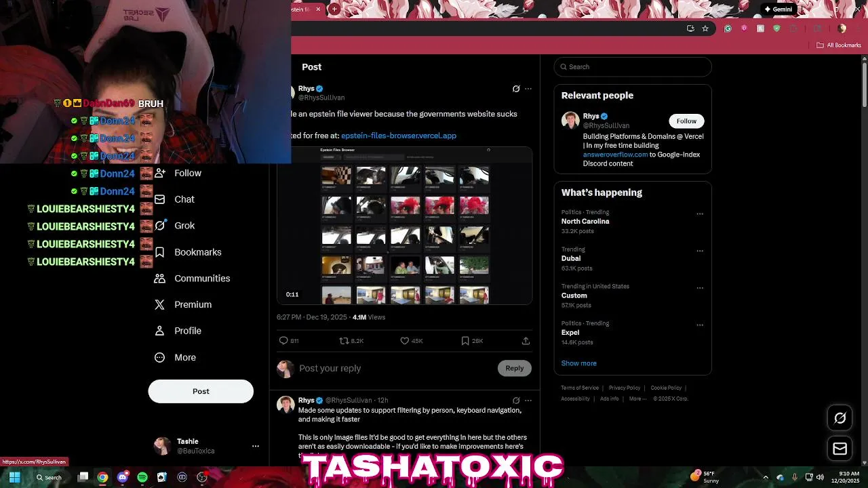
Task: Open Cookie Policy footer link
Action: [666, 388]
